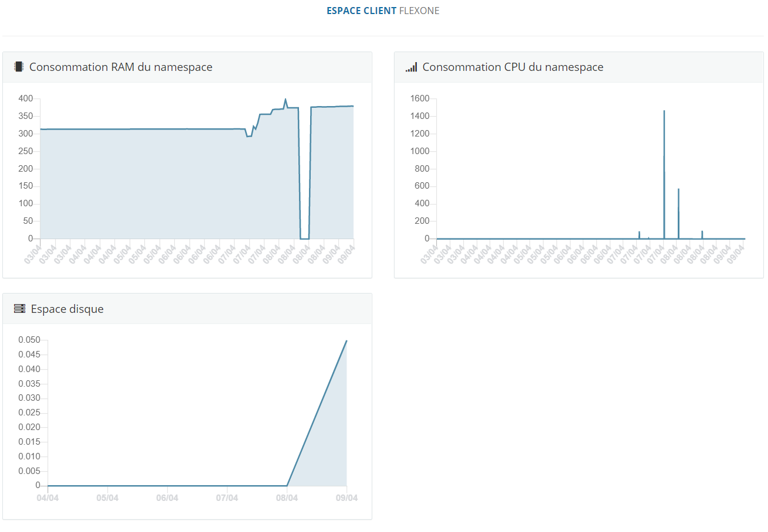Click the 0.025 y-axis label in disk chart
This screenshot has width=768, height=532.
pos(29,412)
